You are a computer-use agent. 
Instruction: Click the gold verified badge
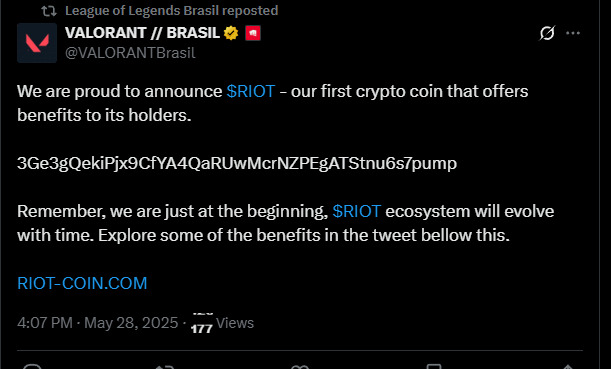point(231,33)
